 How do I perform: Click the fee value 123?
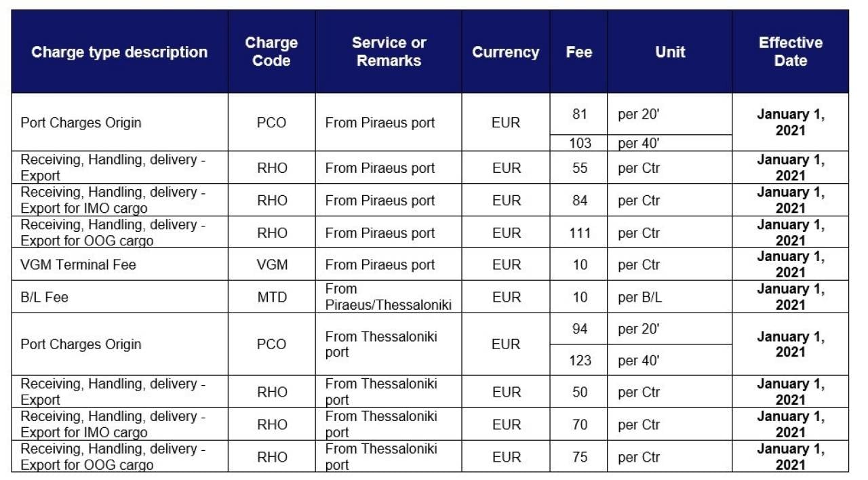(x=580, y=360)
